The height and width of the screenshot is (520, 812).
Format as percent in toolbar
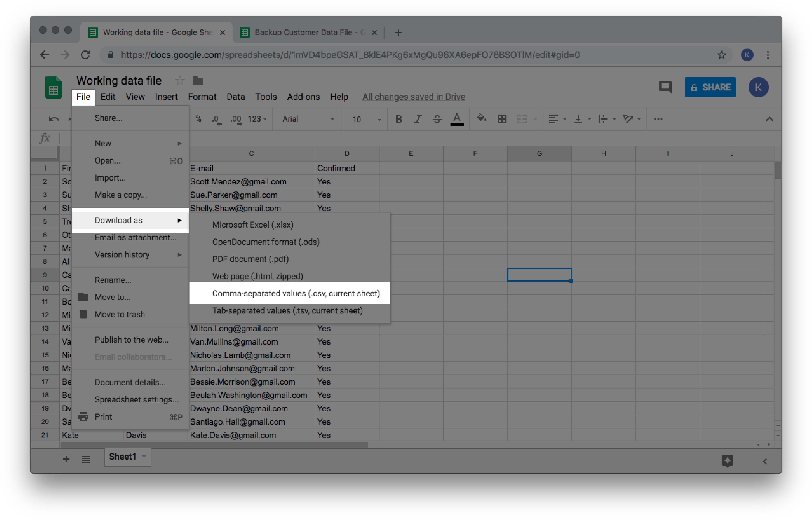[x=199, y=119]
